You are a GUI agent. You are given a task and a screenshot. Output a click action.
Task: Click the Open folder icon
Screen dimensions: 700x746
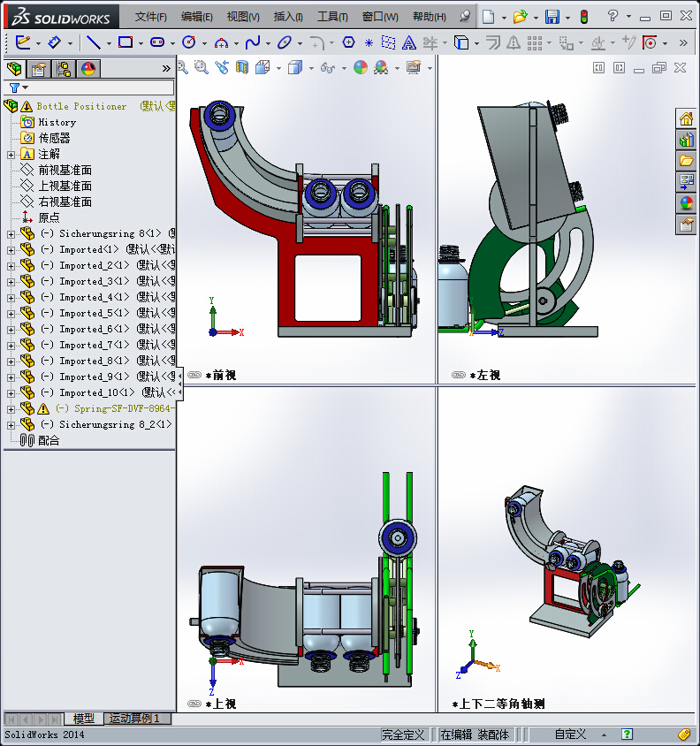tap(520, 17)
